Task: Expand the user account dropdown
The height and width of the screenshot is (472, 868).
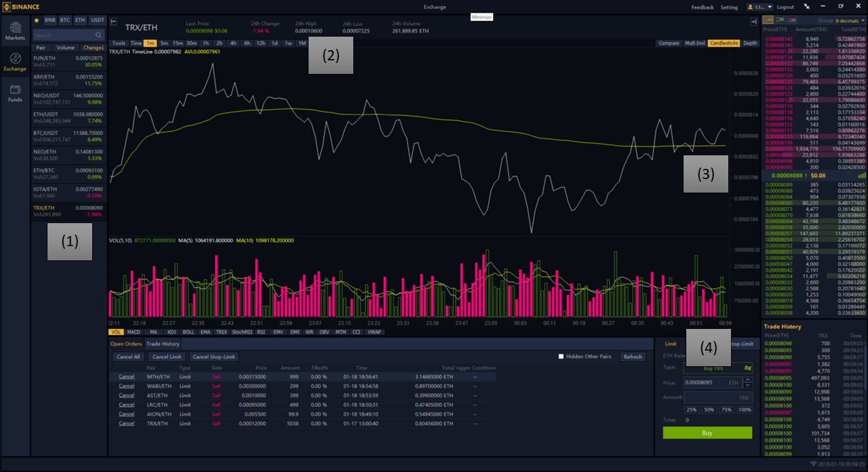Action: point(759,7)
